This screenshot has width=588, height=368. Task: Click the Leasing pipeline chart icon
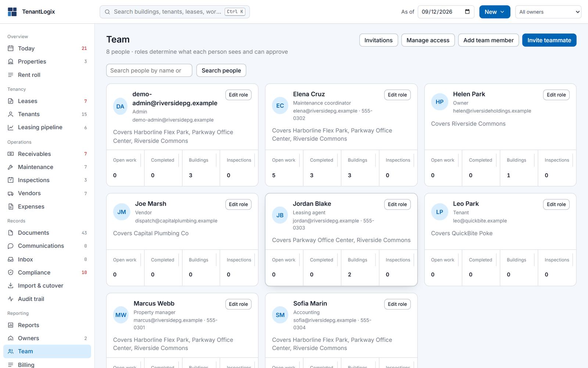(x=11, y=127)
